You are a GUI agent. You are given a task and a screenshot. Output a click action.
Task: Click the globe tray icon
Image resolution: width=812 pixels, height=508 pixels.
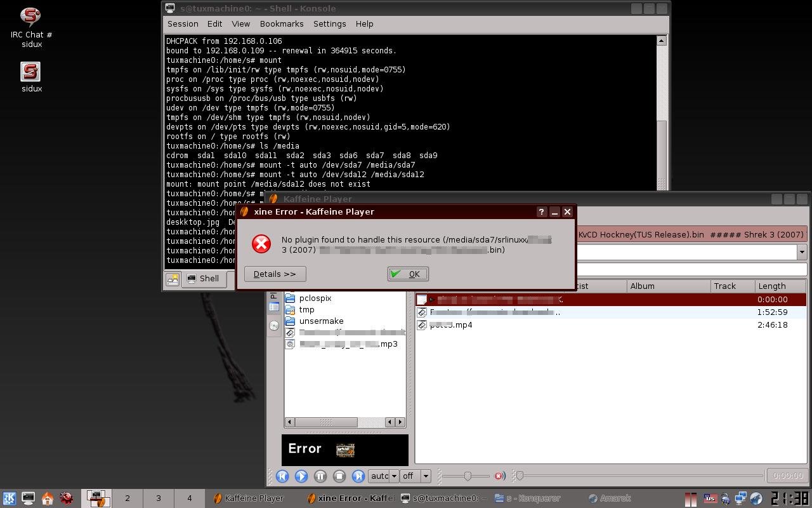click(756, 498)
